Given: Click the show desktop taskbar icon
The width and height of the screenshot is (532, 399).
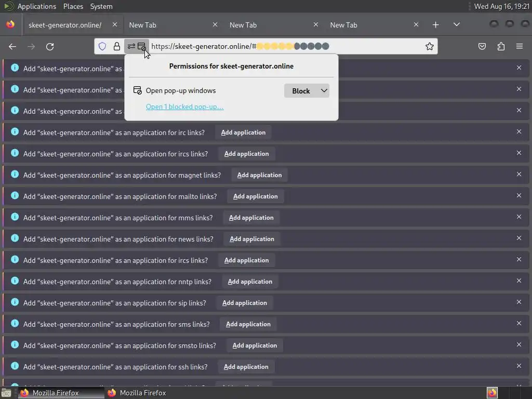Looking at the screenshot, I should tap(6, 393).
